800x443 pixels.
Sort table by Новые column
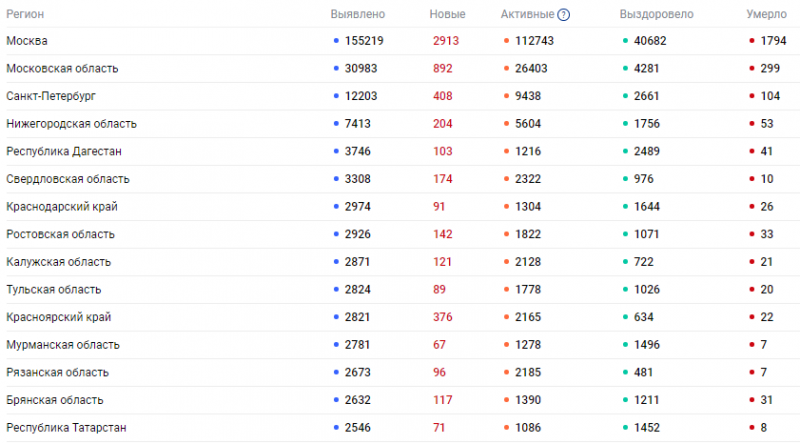pos(447,14)
